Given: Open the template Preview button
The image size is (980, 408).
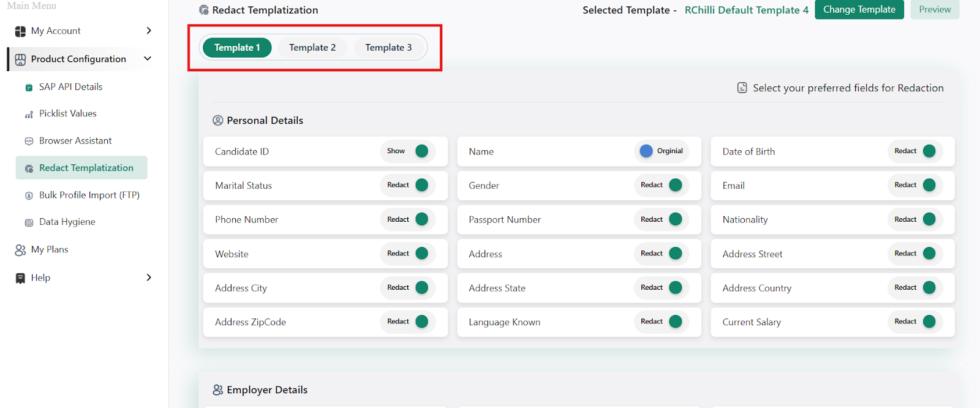Looking at the screenshot, I should pos(934,10).
